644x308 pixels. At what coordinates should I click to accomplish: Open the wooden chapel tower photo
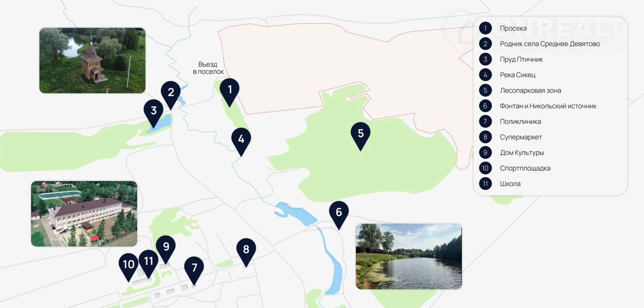[x=93, y=60]
